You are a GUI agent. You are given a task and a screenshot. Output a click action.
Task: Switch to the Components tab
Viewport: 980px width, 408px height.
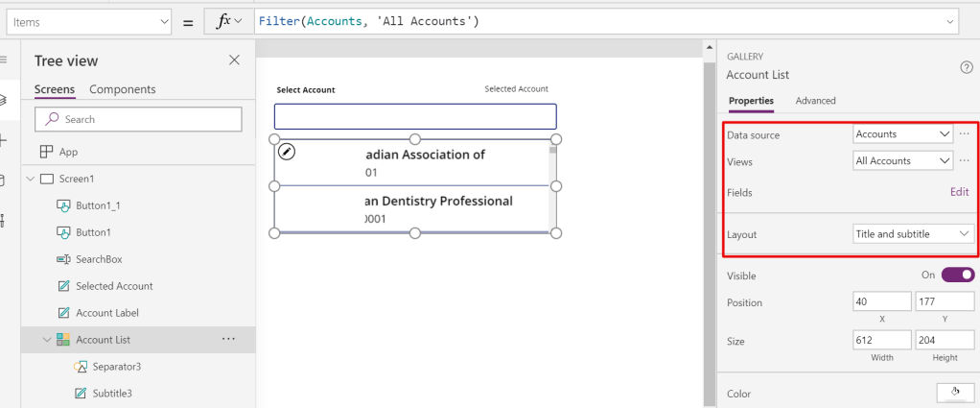pos(123,89)
